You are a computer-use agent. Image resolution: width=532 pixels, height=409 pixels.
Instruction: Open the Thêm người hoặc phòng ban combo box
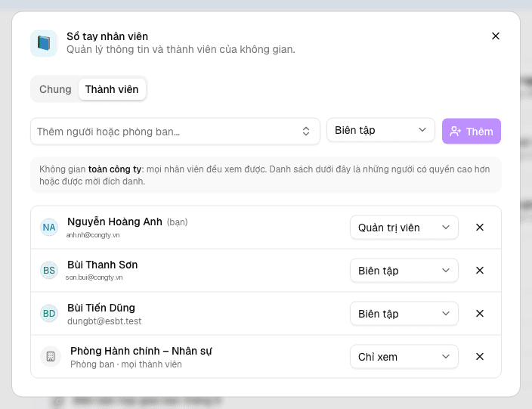pyautogui.click(x=175, y=132)
